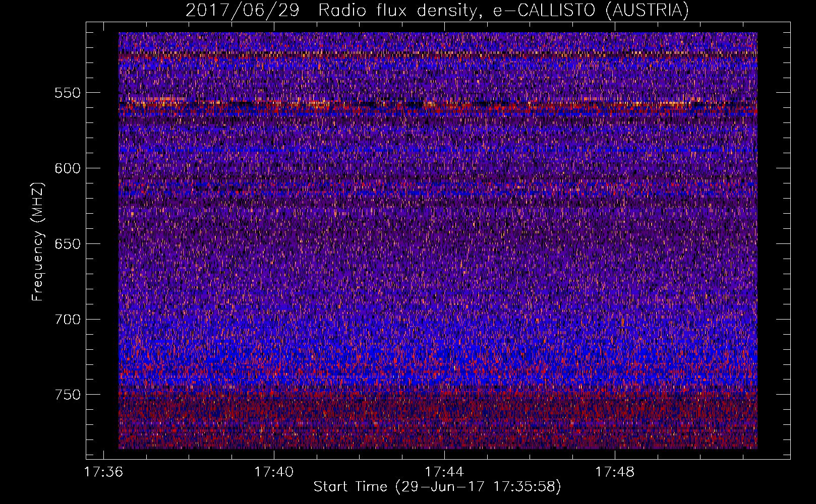816x504 pixels.
Task: Click the 550 frequency tick label
Action: (x=68, y=93)
